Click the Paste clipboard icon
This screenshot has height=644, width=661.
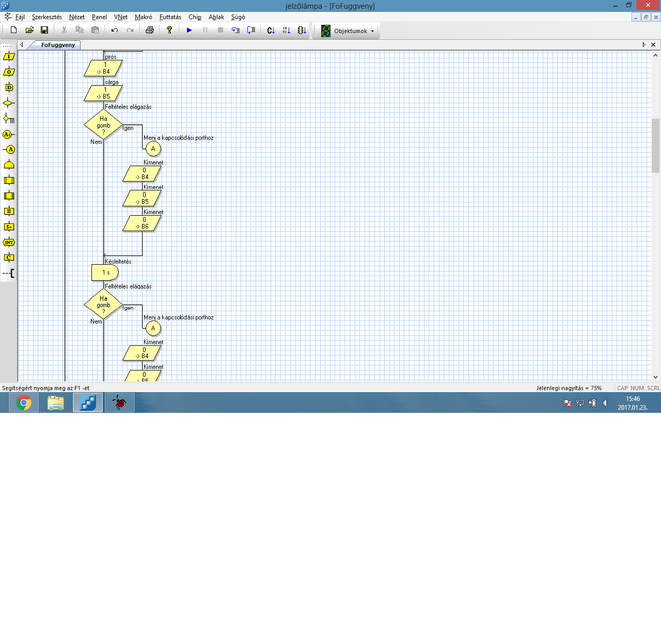(x=95, y=30)
